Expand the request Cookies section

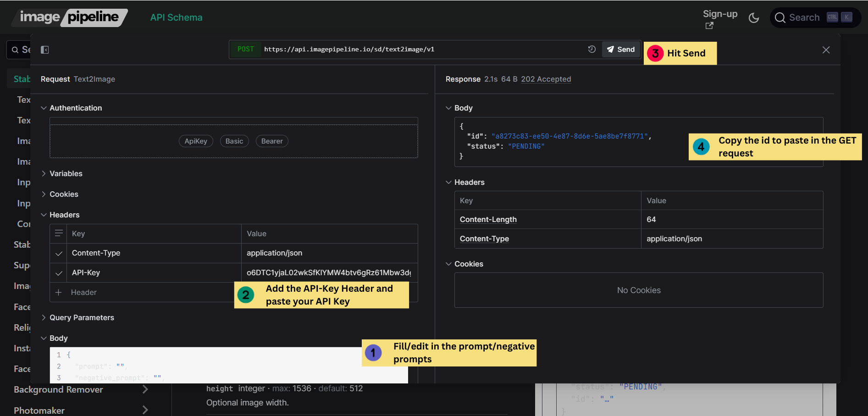pyautogui.click(x=60, y=194)
